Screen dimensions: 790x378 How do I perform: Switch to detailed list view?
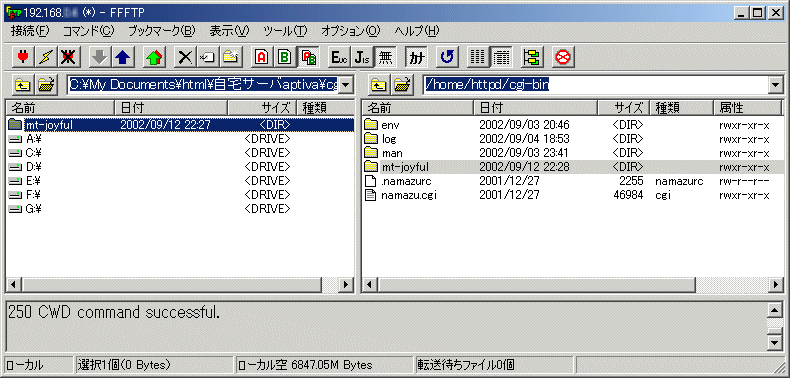(500, 57)
